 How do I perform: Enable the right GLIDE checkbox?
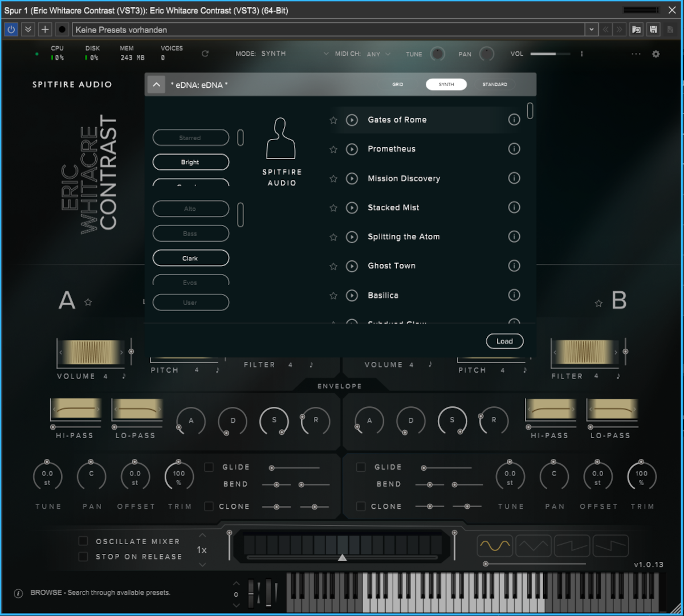pyautogui.click(x=361, y=467)
